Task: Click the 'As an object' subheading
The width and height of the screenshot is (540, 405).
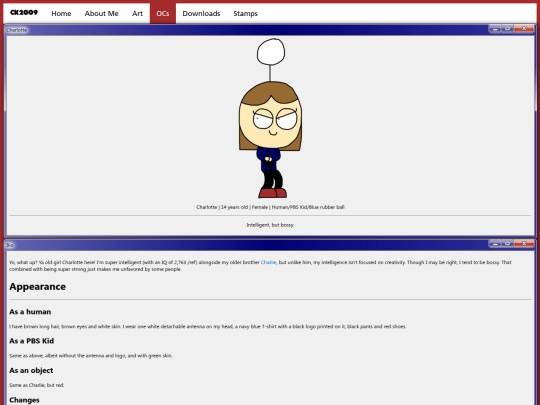Action: click(x=31, y=371)
